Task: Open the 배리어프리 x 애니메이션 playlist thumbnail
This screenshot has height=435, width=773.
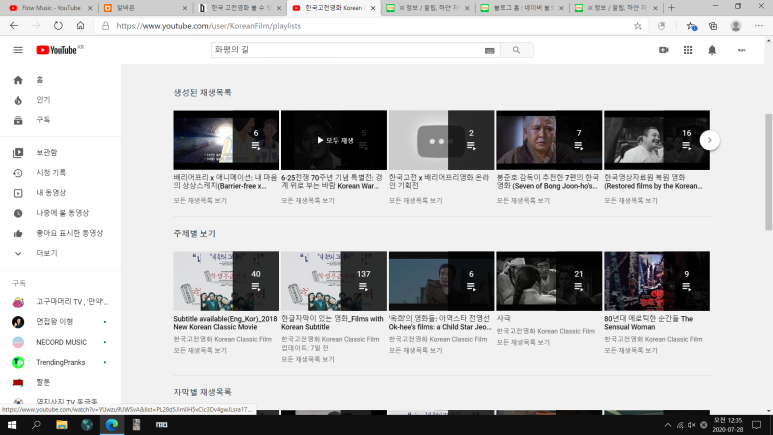Action: [226, 140]
